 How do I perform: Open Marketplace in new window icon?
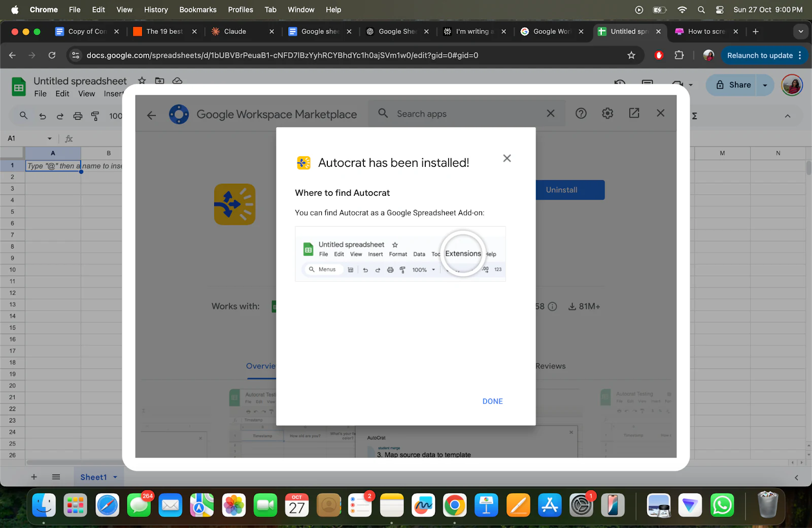[x=634, y=113]
